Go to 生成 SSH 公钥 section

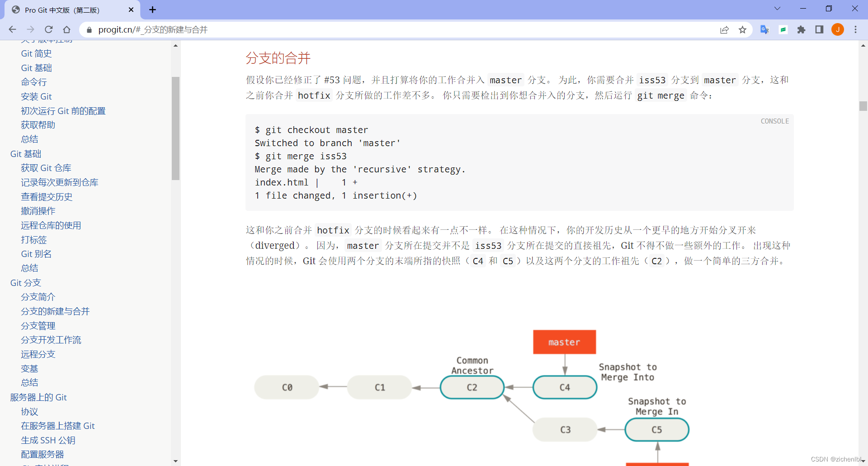click(x=48, y=440)
